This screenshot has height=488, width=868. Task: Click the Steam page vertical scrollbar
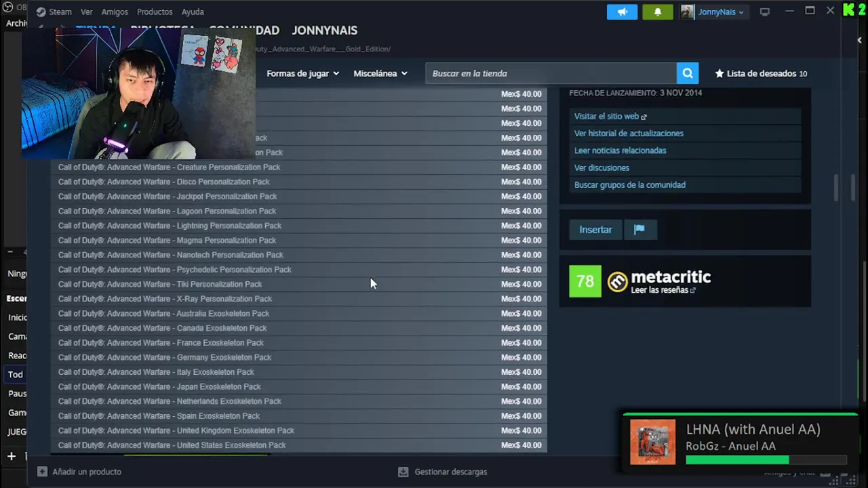coord(836,188)
